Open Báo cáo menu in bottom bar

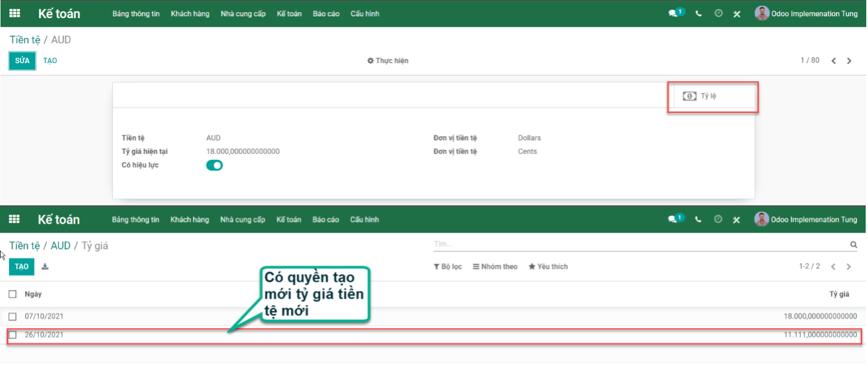(326, 219)
